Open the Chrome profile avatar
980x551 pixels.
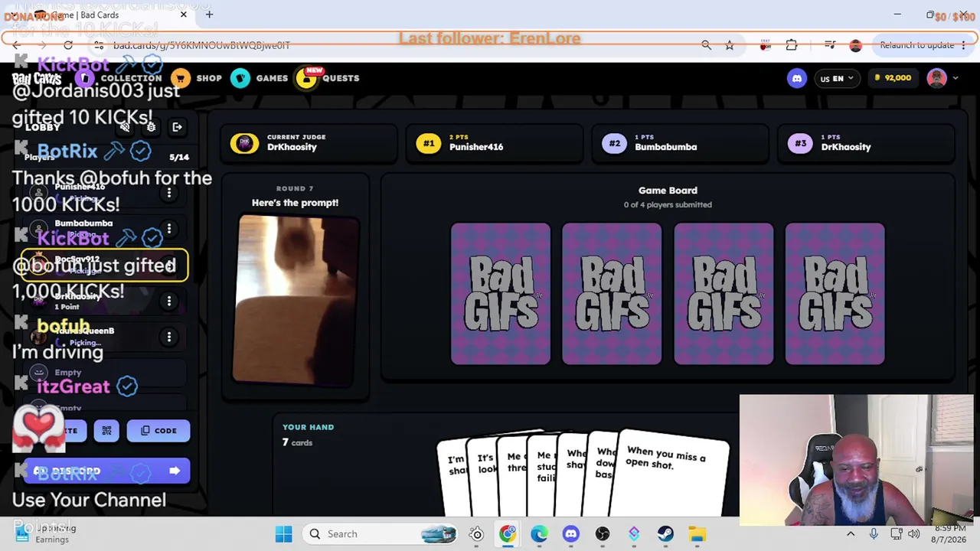(855, 45)
